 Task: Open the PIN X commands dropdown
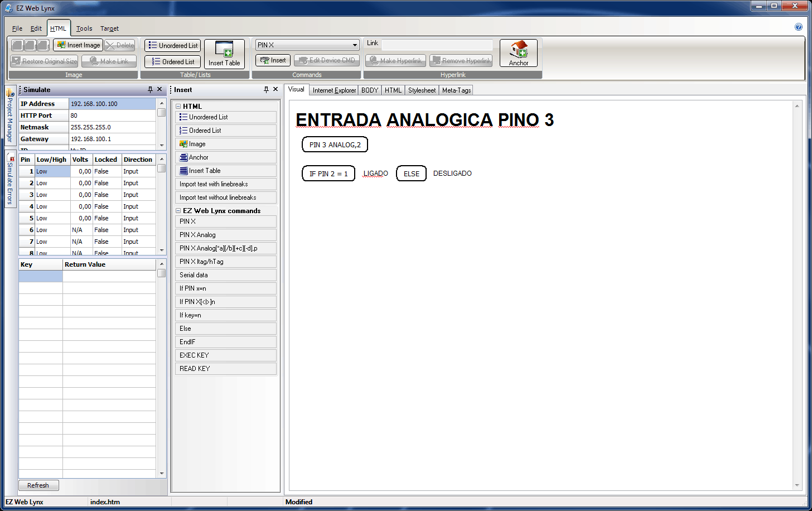click(x=355, y=45)
